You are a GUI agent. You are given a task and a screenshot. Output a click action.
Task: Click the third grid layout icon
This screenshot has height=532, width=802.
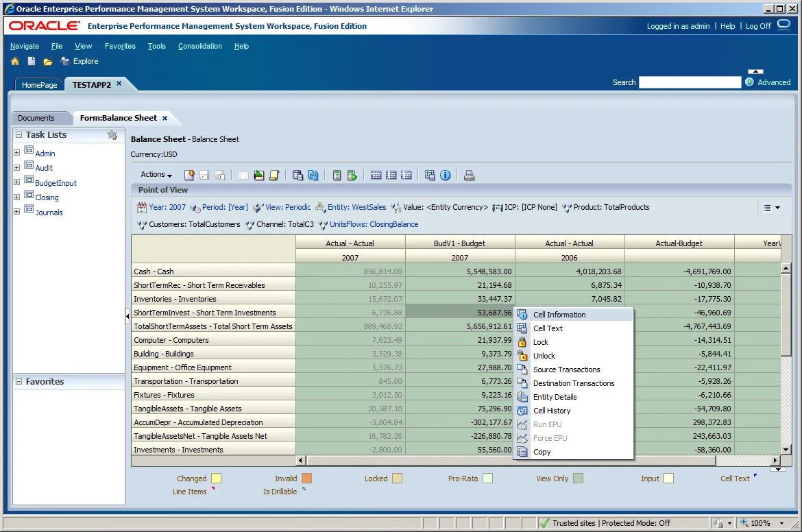[406, 176]
